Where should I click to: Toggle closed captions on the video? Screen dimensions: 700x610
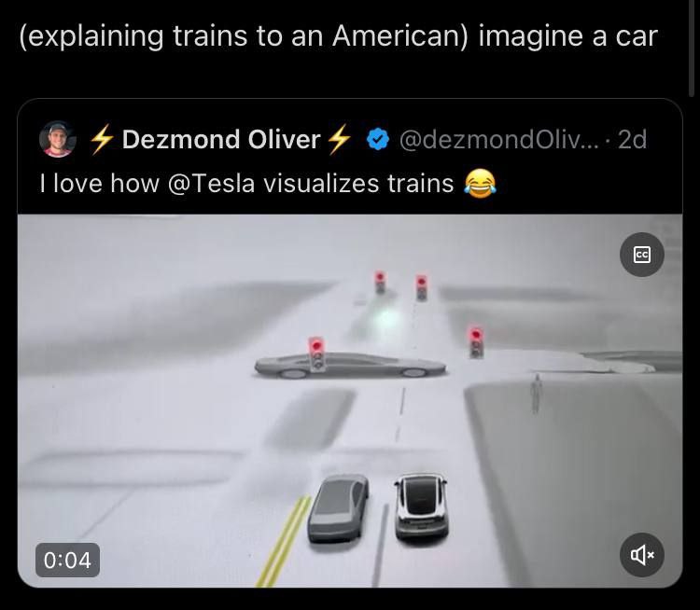point(641,255)
